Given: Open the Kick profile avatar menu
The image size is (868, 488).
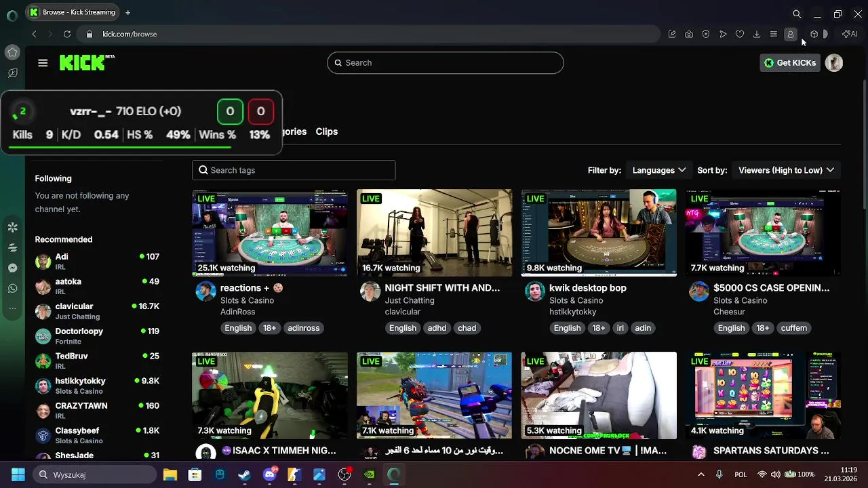Looking at the screenshot, I should [834, 63].
